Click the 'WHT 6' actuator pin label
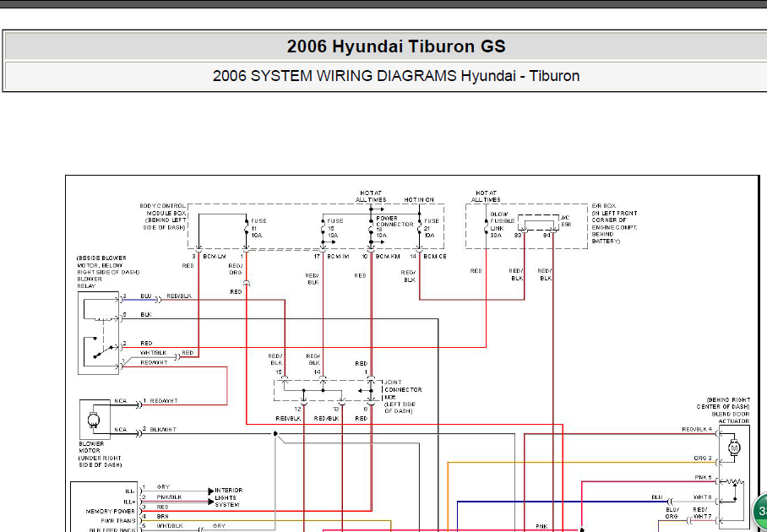Image resolution: width=767 pixels, height=532 pixels. (703, 497)
